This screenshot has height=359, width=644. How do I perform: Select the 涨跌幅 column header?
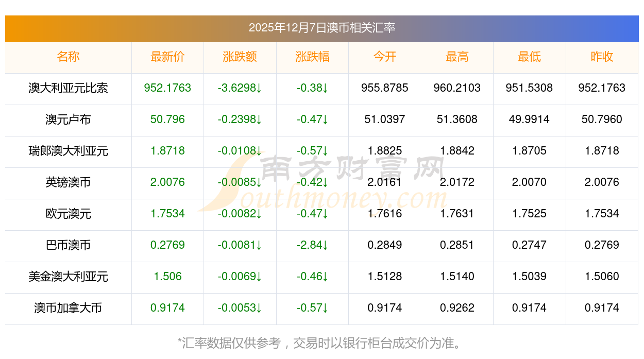[x=312, y=57]
